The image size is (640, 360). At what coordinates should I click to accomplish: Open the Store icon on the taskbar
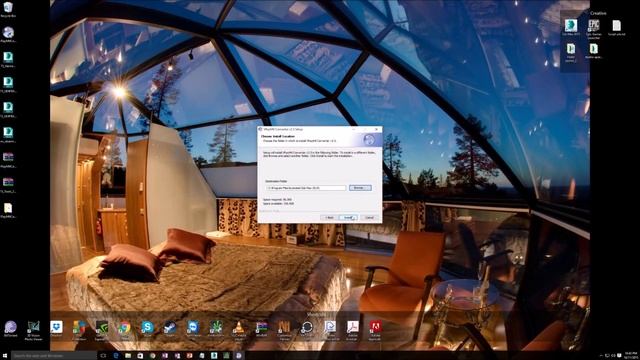click(x=140, y=356)
